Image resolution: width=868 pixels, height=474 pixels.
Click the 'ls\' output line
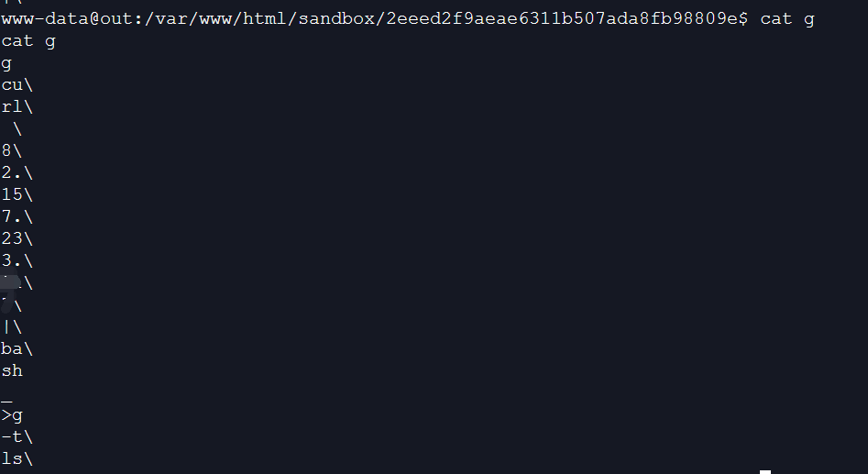17,458
